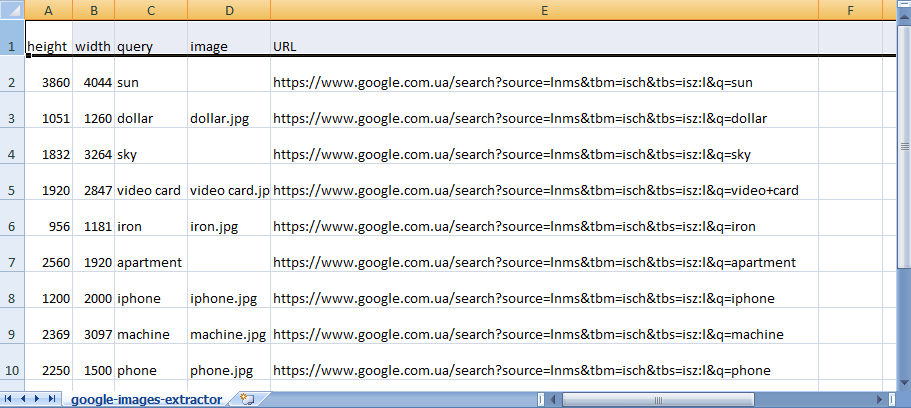Select row 1 header

[x=12, y=38]
